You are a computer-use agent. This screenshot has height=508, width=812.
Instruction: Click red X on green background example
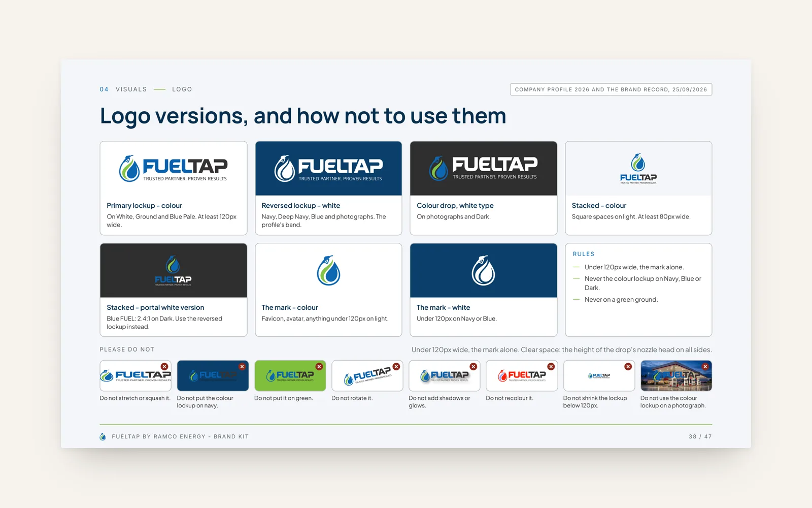(319, 366)
